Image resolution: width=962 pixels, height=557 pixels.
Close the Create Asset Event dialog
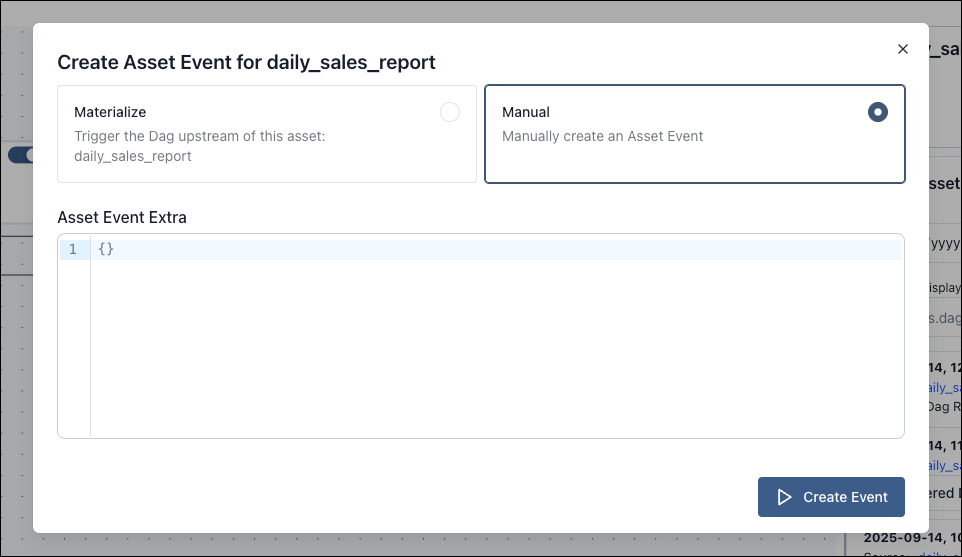click(x=902, y=49)
